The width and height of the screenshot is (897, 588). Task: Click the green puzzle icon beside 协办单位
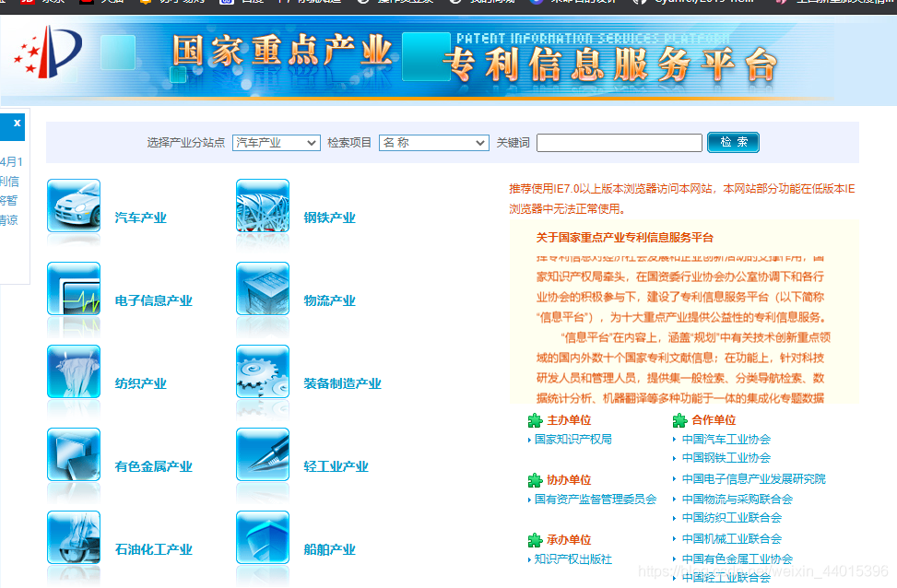pos(535,480)
